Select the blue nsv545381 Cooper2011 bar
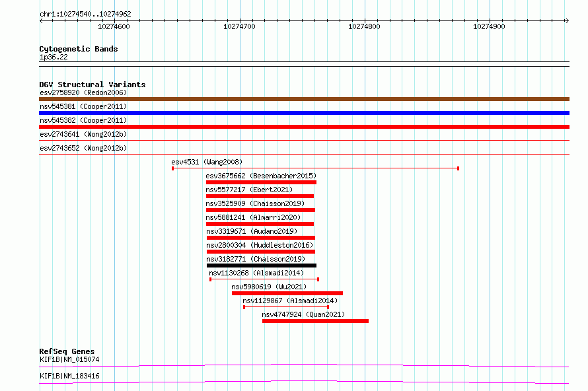The height and width of the screenshot is (391, 588). pyautogui.click(x=304, y=113)
